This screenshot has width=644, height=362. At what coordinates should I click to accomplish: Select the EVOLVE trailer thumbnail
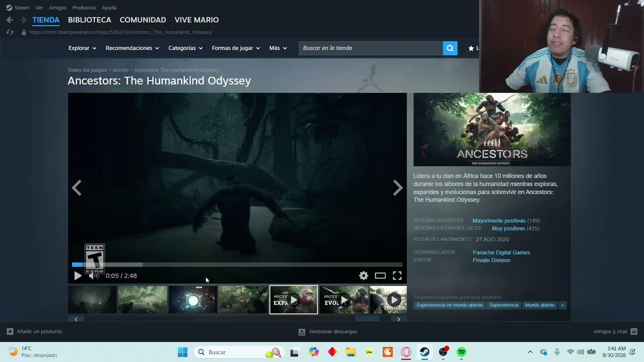344,300
